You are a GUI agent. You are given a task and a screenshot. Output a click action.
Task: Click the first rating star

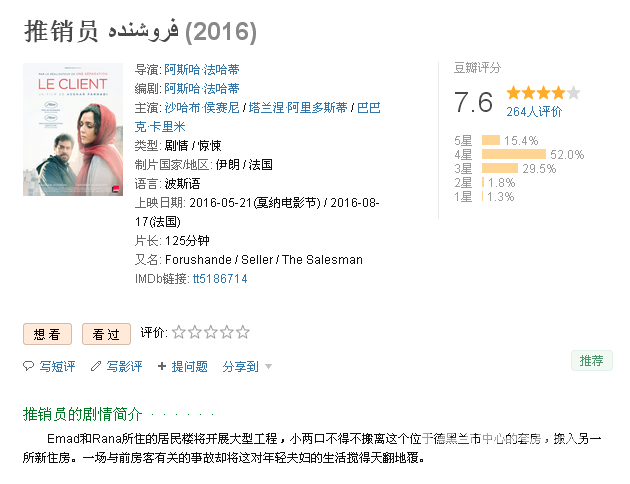[179, 332]
